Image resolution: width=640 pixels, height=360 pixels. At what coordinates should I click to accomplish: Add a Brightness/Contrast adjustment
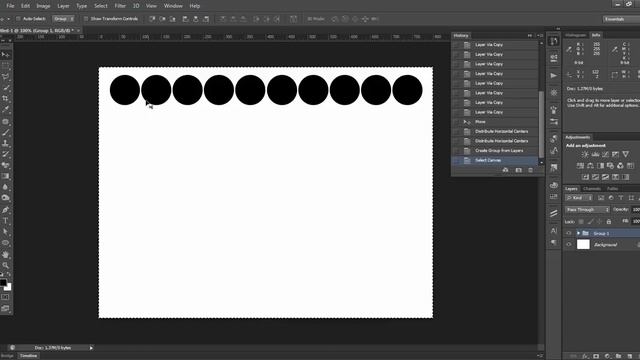(585, 154)
